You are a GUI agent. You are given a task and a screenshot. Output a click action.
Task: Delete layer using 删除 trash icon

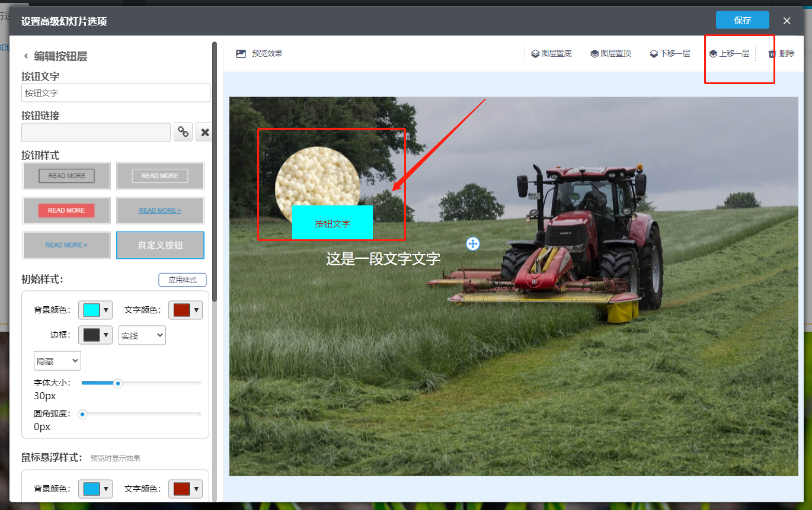tap(772, 54)
